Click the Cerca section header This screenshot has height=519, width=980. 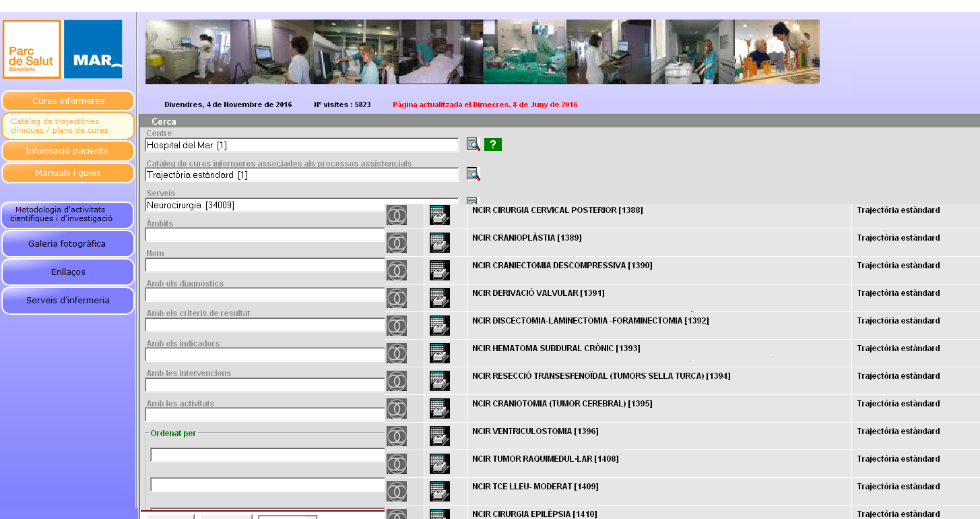[560, 121]
